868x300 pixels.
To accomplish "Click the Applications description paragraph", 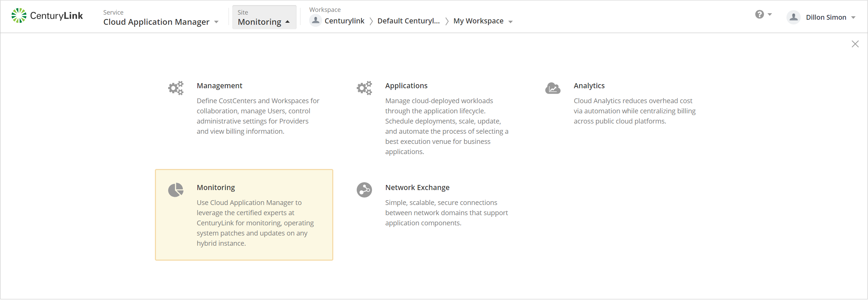I will [x=447, y=126].
